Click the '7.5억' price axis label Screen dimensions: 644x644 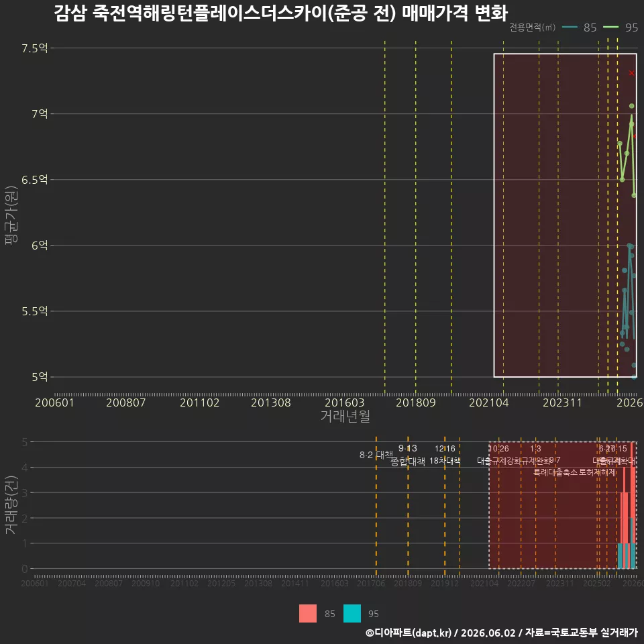click(35, 48)
